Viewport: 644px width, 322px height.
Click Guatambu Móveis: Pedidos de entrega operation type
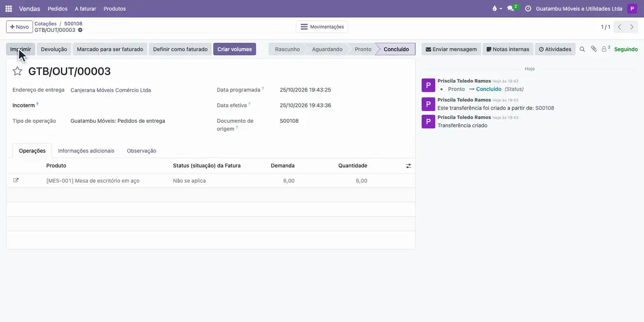tap(118, 121)
